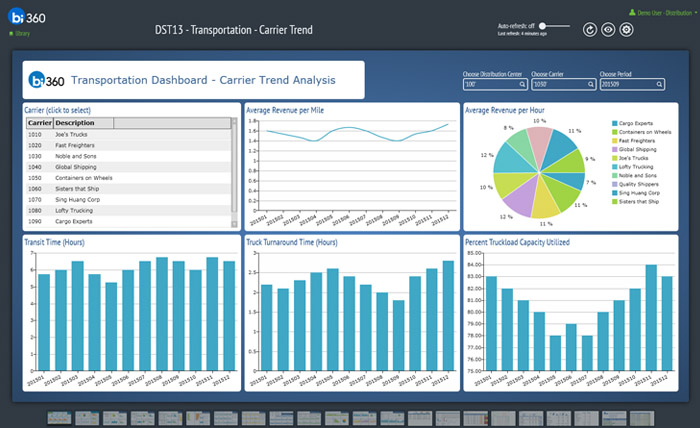
Task: Open the Library link
Action: point(20,33)
